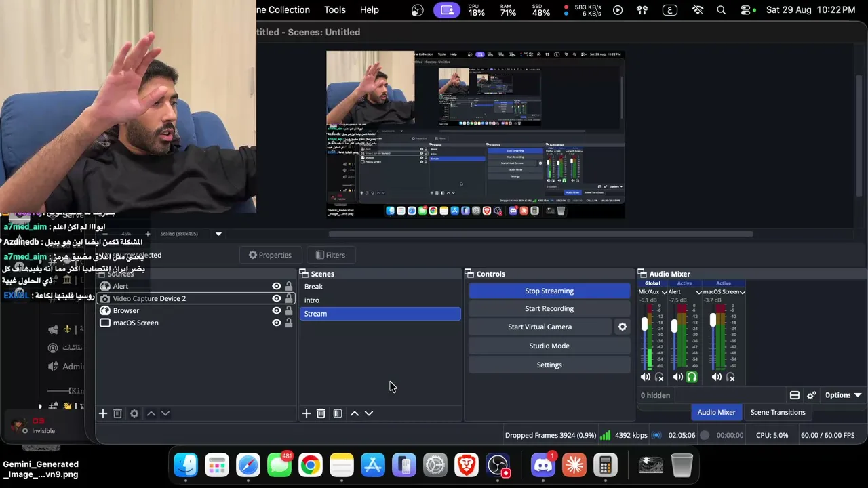Open the Tools menu

tap(335, 10)
